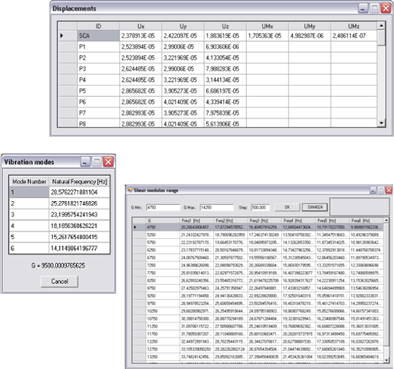Click OK in Shear modulus range
The image size is (394, 369).
[x=287, y=207]
